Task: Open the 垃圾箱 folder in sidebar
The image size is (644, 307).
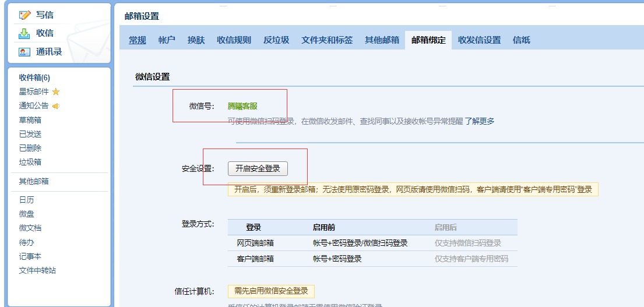Action: click(x=30, y=162)
